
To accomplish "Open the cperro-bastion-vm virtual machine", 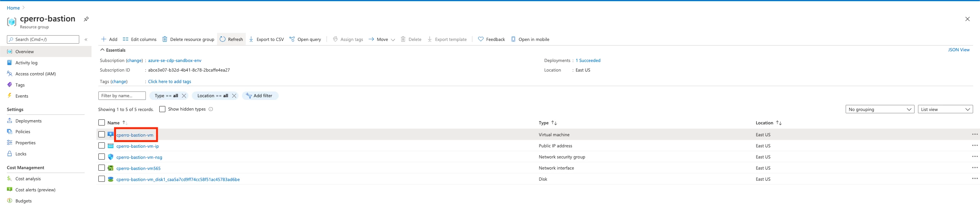I will (135, 135).
